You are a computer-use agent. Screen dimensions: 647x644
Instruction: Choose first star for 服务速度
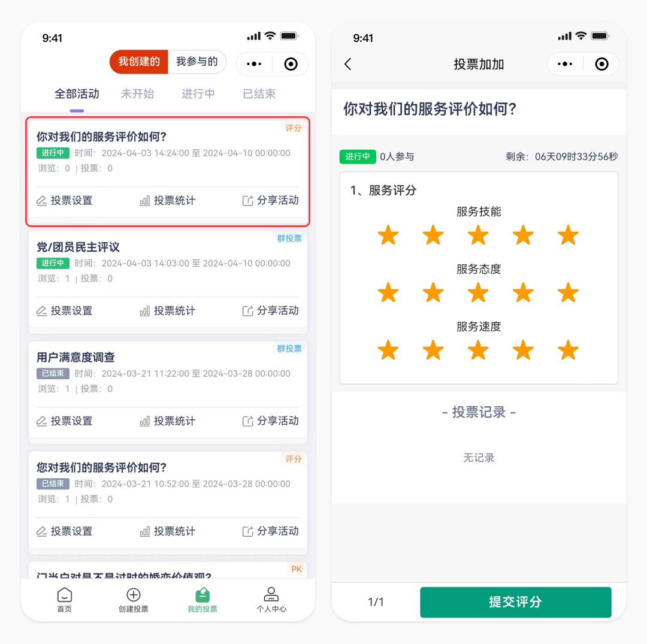[x=388, y=350]
